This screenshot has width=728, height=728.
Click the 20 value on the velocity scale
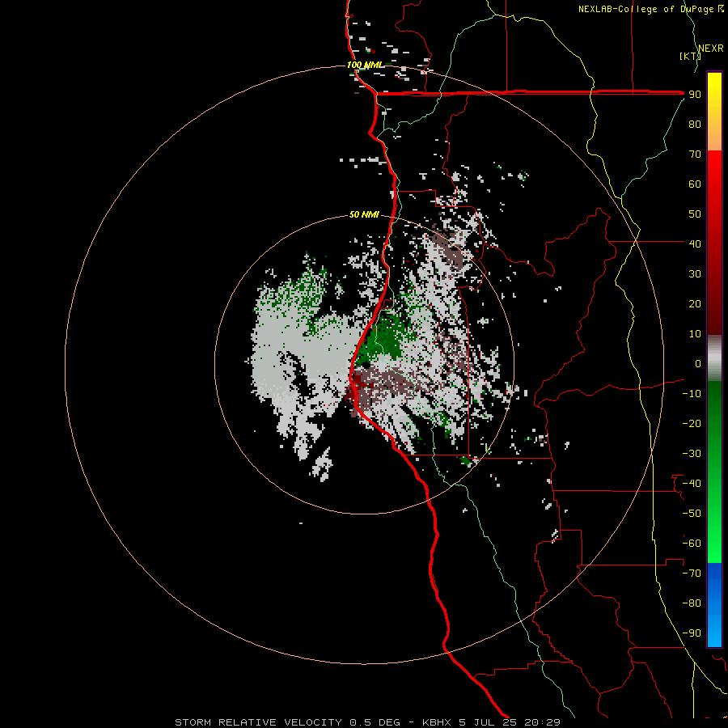[x=695, y=303]
